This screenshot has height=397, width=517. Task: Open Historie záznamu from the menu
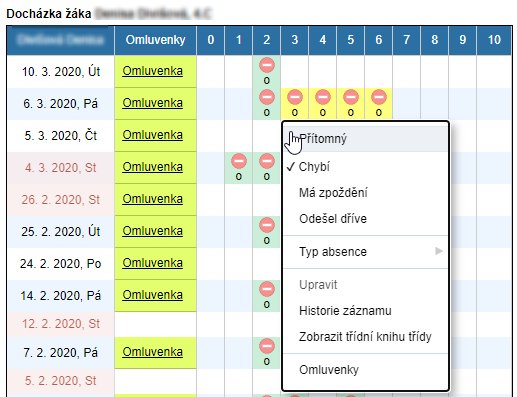[x=365, y=311]
